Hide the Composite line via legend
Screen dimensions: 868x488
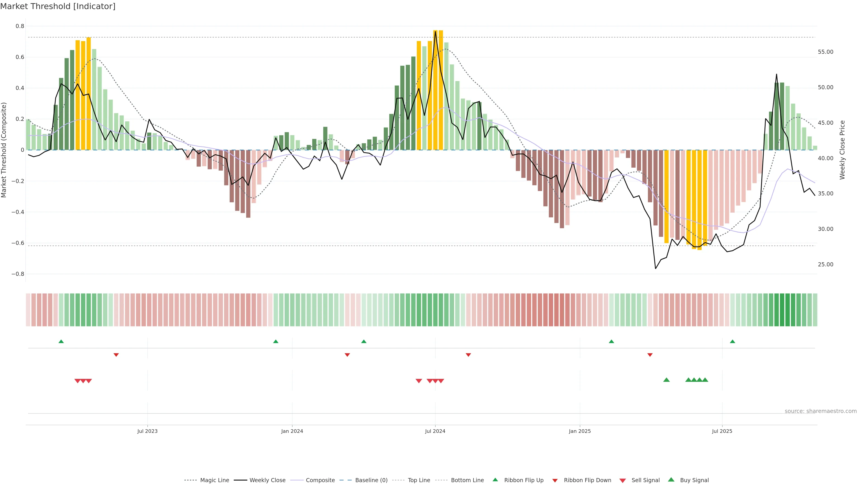coord(320,480)
